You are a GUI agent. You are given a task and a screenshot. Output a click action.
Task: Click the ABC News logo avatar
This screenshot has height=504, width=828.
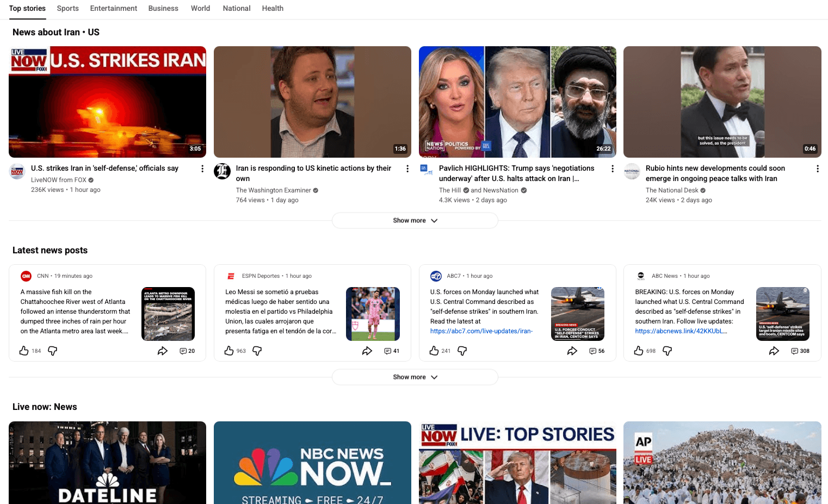click(x=641, y=276)
